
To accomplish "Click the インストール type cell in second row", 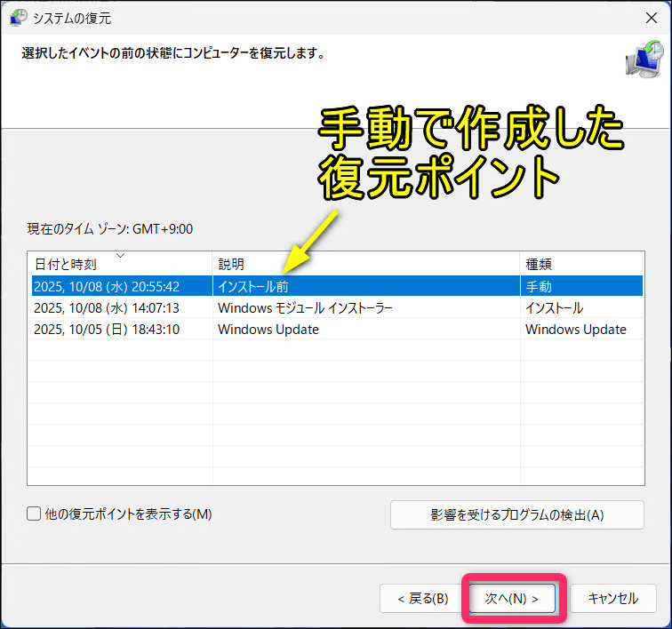I will [554, 308].
